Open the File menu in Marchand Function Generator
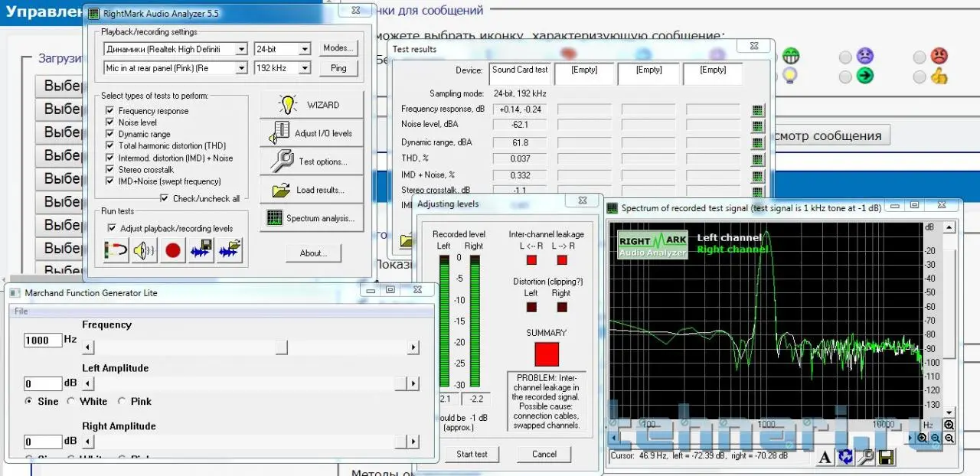Image resolution: width=980 pixels, height=476 pixels. pos(21,311)
